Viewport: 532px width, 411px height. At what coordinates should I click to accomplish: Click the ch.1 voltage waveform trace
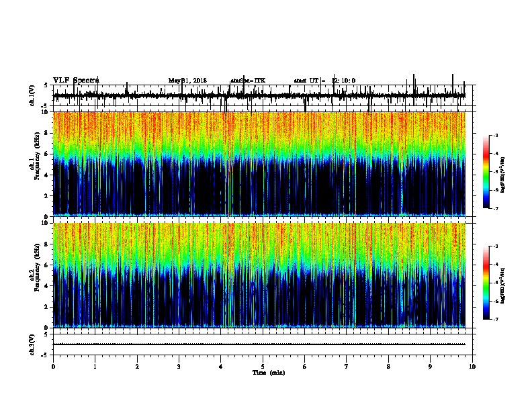[x=259, y=96]
